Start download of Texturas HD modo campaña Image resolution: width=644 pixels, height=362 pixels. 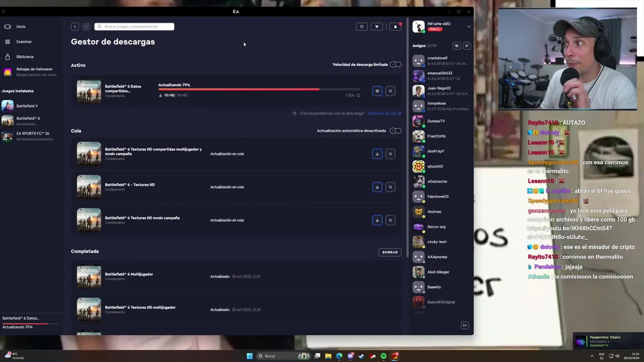click(377, 220)
